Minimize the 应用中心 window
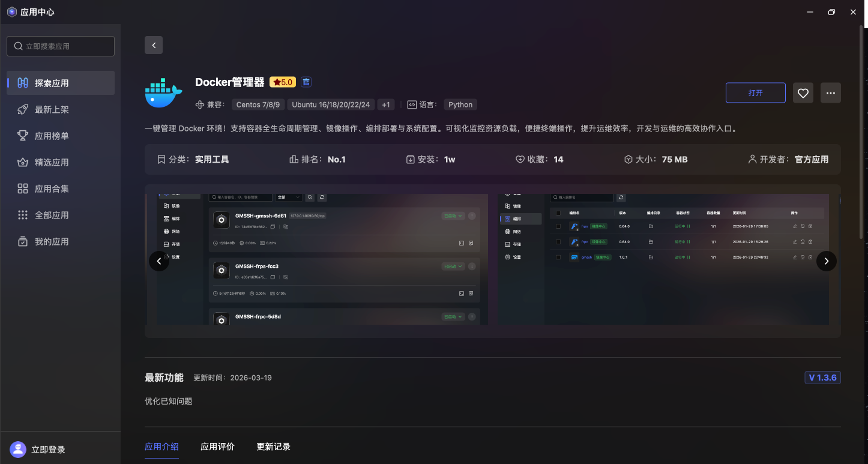 coord(810,12)
